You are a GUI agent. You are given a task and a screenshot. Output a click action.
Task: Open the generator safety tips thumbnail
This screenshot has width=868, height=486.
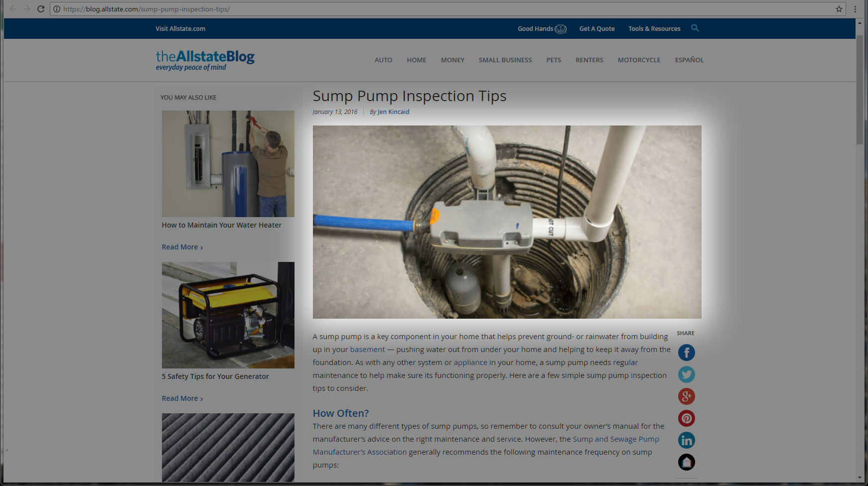click(228, 315)
